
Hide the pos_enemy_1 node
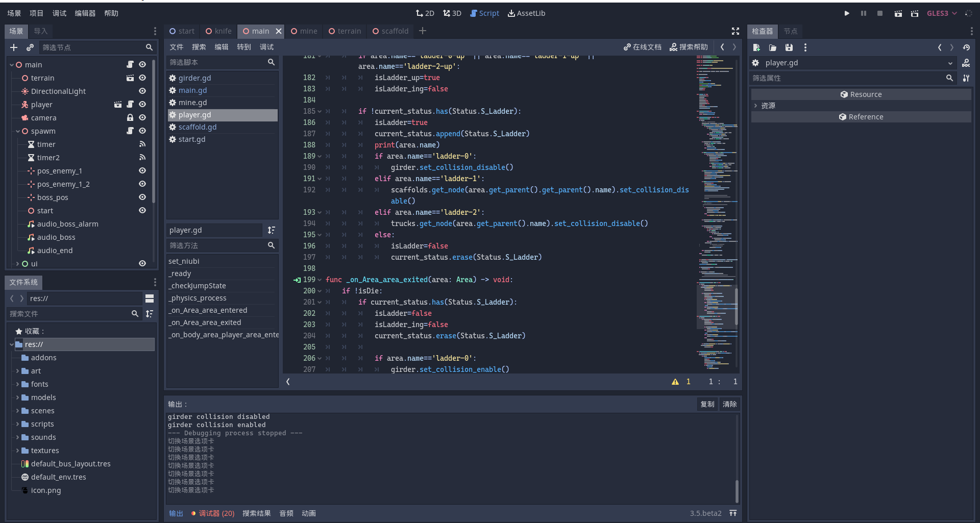tap(142, 171)
